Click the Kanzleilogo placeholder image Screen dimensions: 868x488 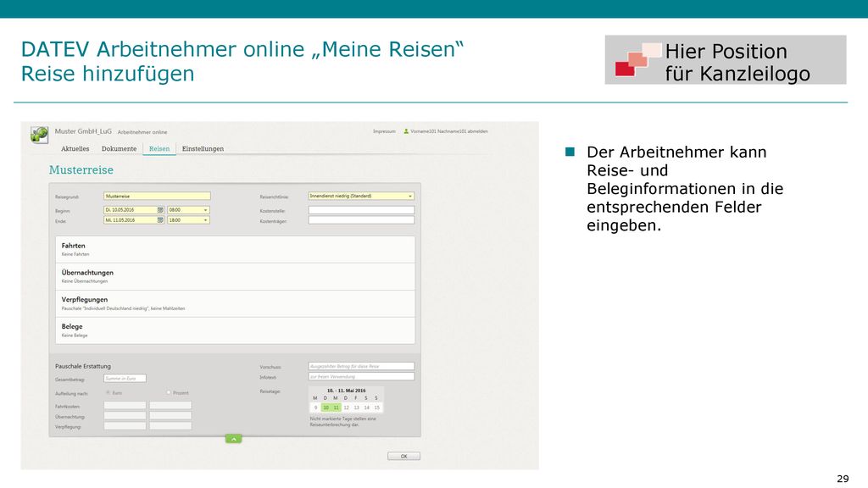pyautogui.click(x=726, y=60)
